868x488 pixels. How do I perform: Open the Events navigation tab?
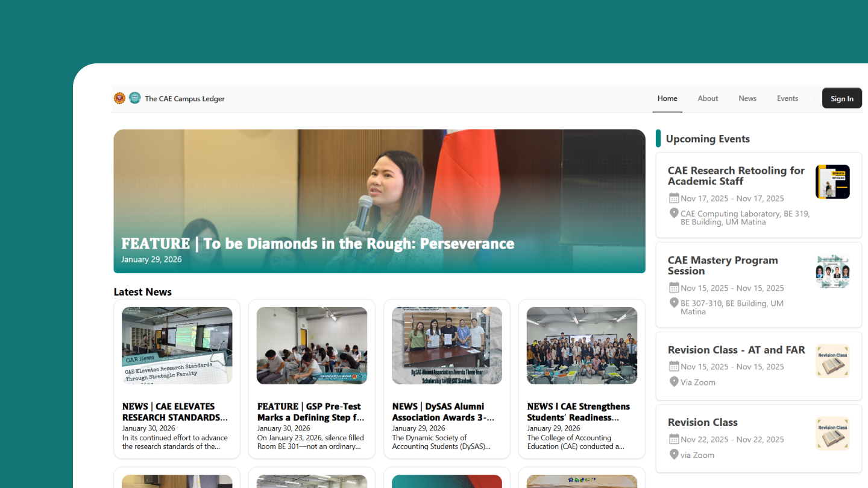787,98
